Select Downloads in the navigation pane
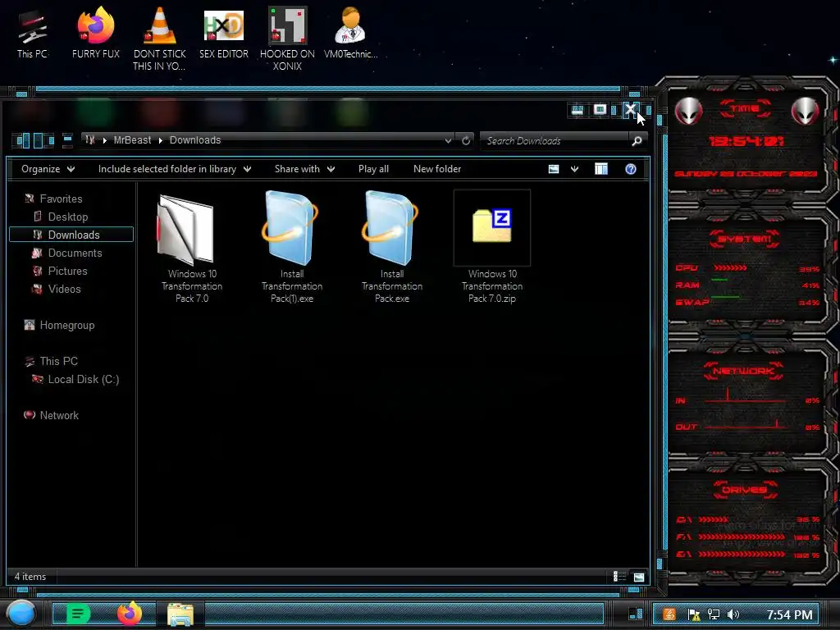Image resolution: width=840 pixels, height=630 pixels. (x=71, y=235)
